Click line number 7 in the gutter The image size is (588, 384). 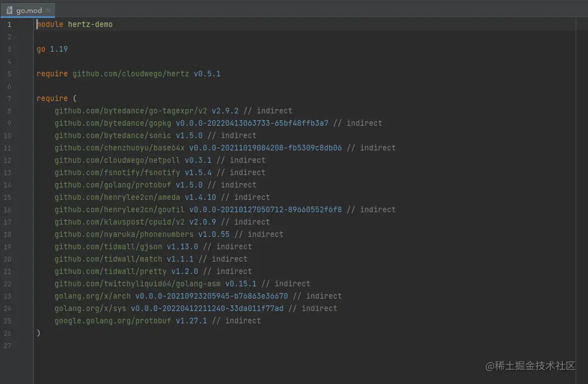(10, 99)
